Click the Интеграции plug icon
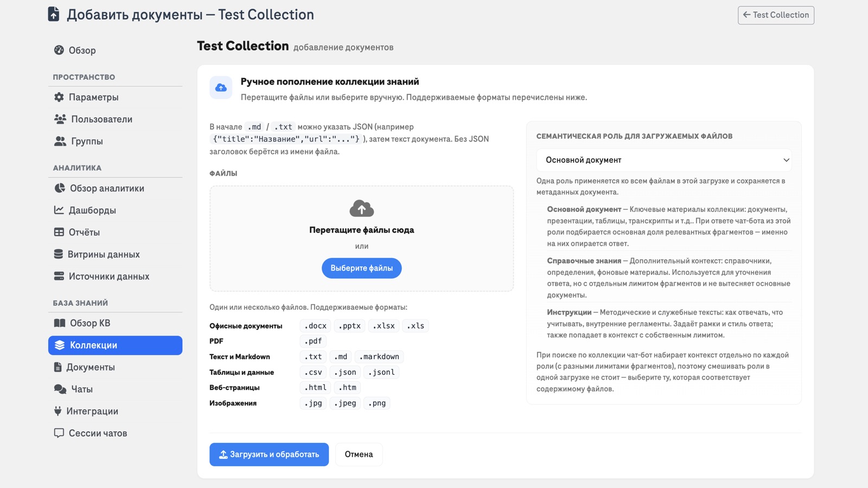This screenshot has height=488, width=868. coord(58,411)
